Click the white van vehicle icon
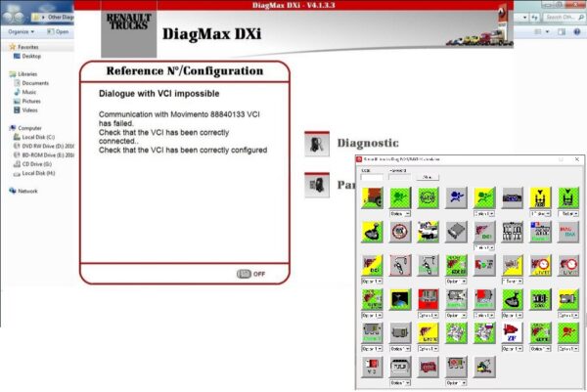Image resolution: width=587 pixels, height=392 pixels. coord(428,232)
